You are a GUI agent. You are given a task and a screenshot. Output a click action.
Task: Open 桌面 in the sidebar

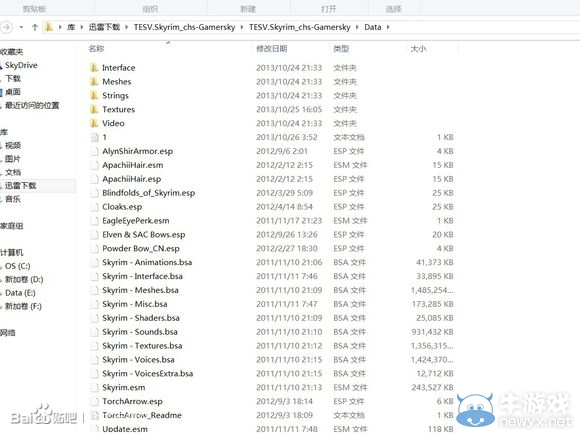click(x=13, y=92)
